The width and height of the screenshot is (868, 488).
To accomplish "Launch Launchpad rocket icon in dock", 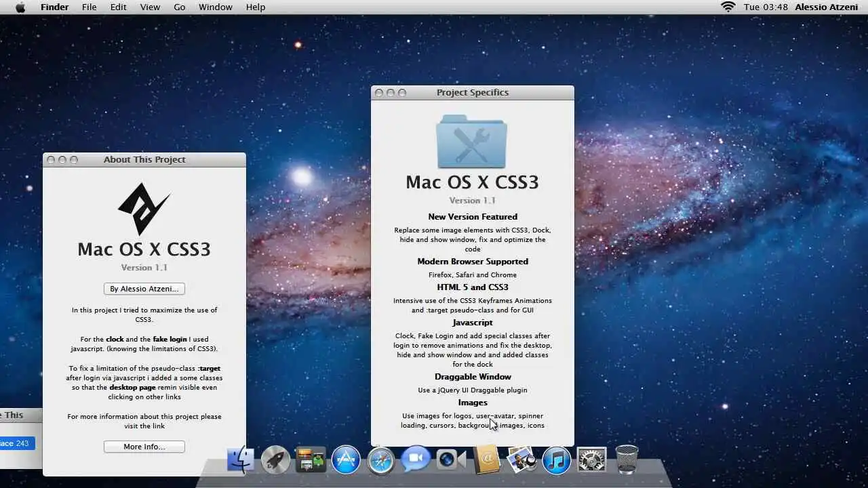I will [275, 460].
